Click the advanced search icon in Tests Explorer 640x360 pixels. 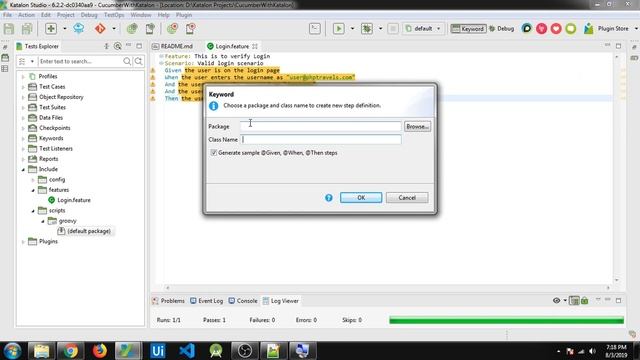[x=138, y=61]
